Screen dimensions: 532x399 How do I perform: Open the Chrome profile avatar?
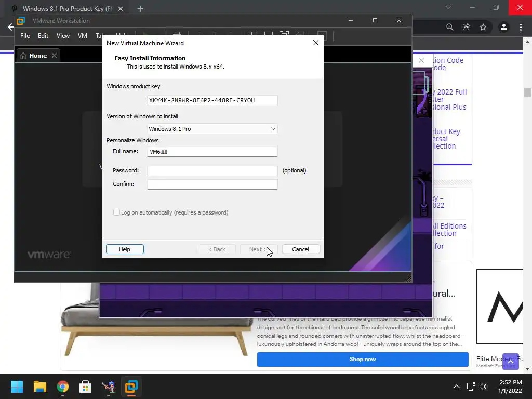tap(504, 27)
